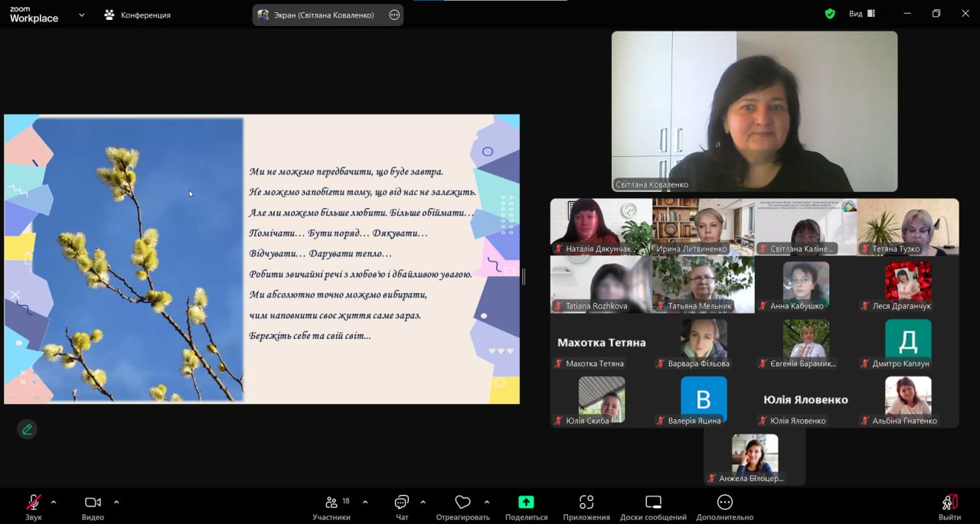Image resolution: width=980 pixels, height=524 pixels.
Task: Toggle the Звук microphone mute
Action: (34, 507)
